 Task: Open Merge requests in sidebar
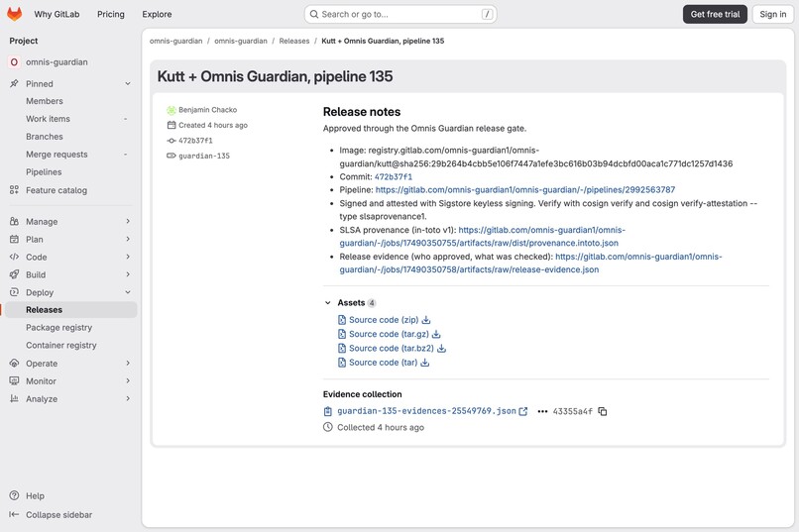click(57, 155)
